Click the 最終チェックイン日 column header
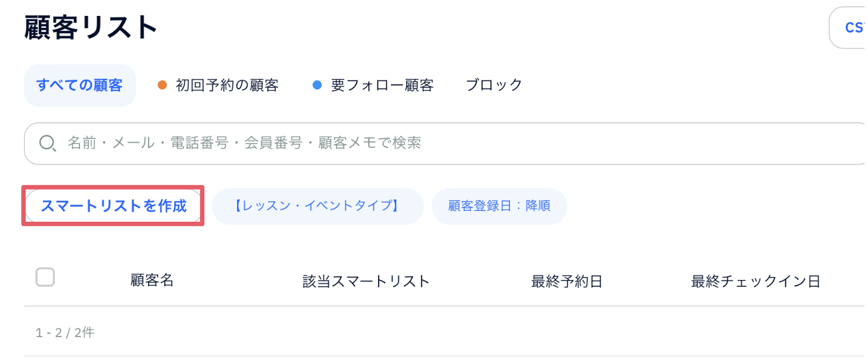Image resolution: width=868 pixels, height=360 pixels. 756,281
